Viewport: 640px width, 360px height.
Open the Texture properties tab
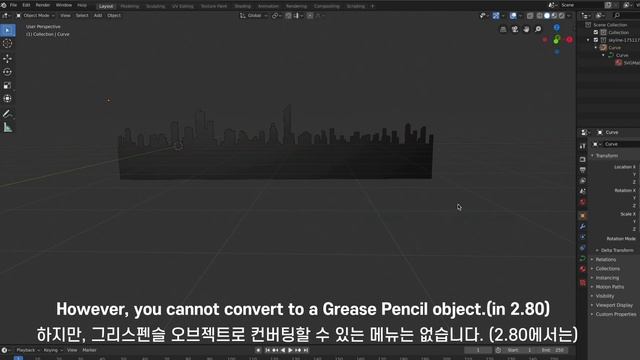[582, 282]
